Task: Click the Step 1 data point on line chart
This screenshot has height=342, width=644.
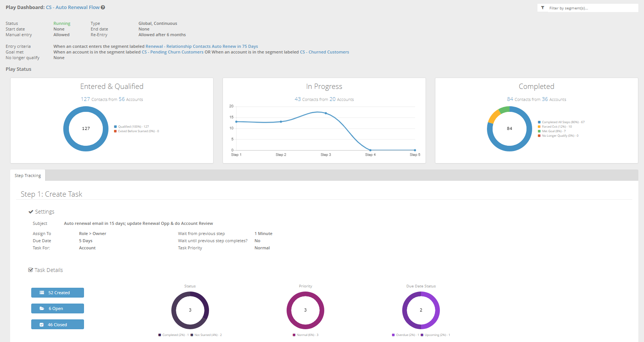Action: click(x=236, y=122)
